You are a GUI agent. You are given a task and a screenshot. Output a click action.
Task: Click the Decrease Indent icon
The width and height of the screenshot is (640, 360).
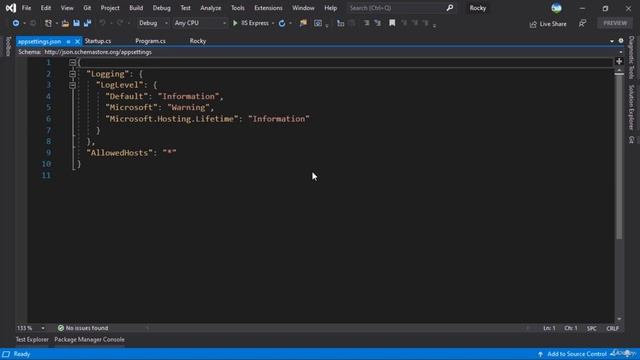(366, 23)
